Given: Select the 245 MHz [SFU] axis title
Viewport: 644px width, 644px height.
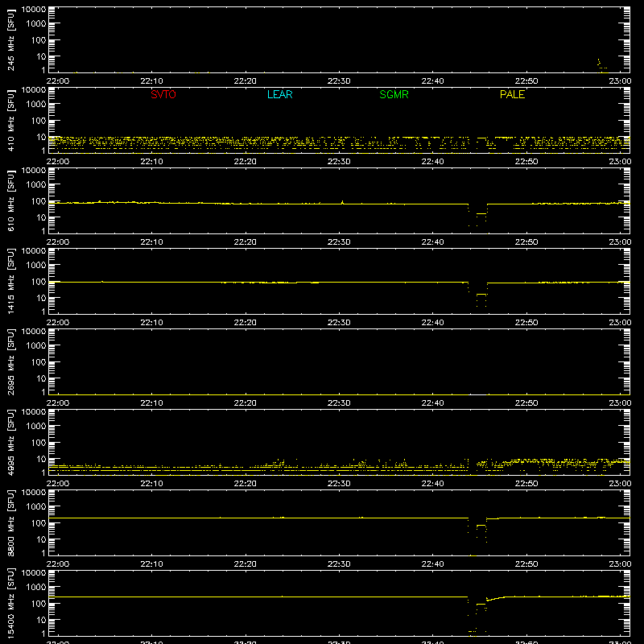Looking at the screenshot, I should 11,39.
